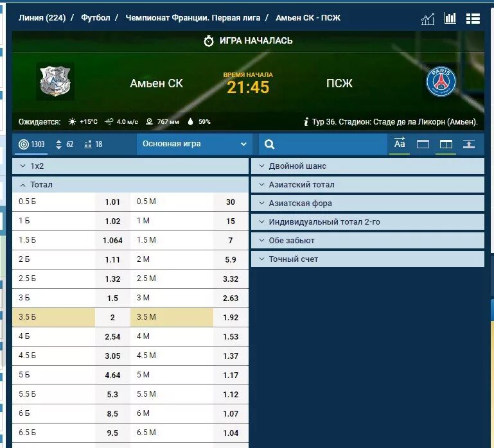This screenshot has height=448, width=494.
Task: Expand Индивидуальный тотал 2-го section
Action: click(x=367, y=221)
